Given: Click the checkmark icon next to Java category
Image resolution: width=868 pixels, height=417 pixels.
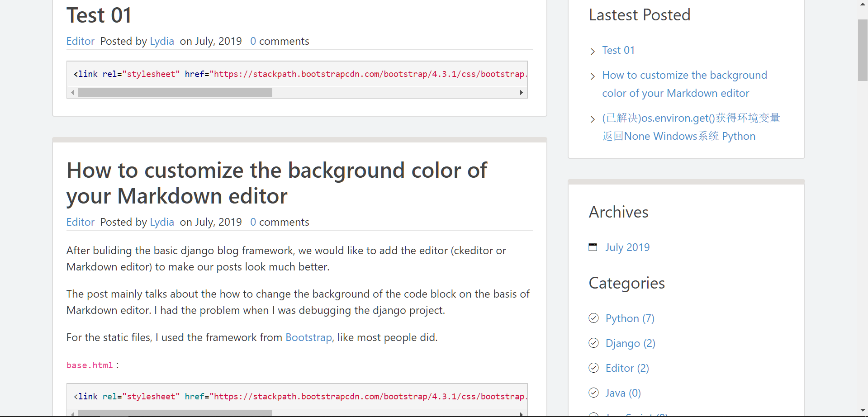Looking at the screenshot, I should (594, 393).
